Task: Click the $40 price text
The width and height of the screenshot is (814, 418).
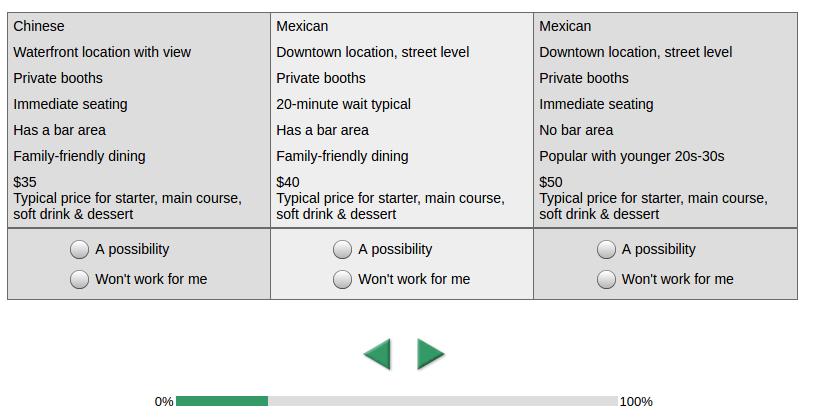Action: click(288, 182)
